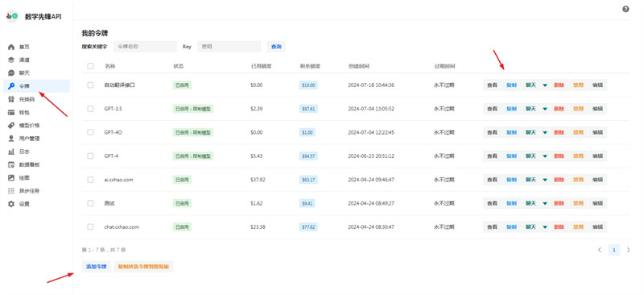
Task: Click the help question mark icon
Action: pos(625,9)
